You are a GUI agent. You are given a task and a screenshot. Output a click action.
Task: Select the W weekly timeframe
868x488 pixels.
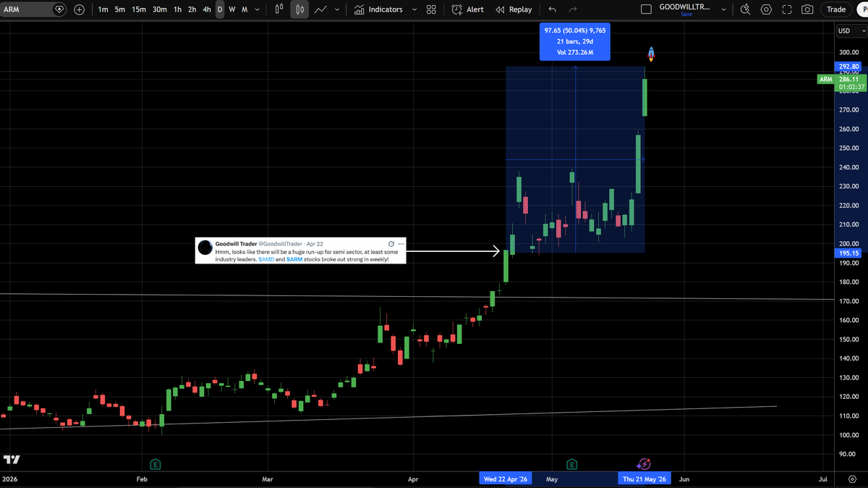tap(232, 9)
